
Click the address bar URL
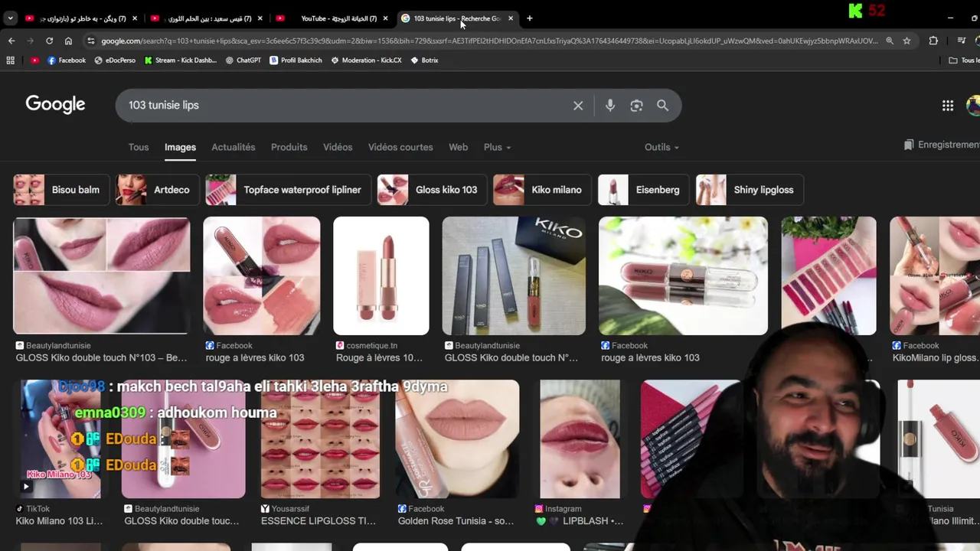[x=488, y=41]
